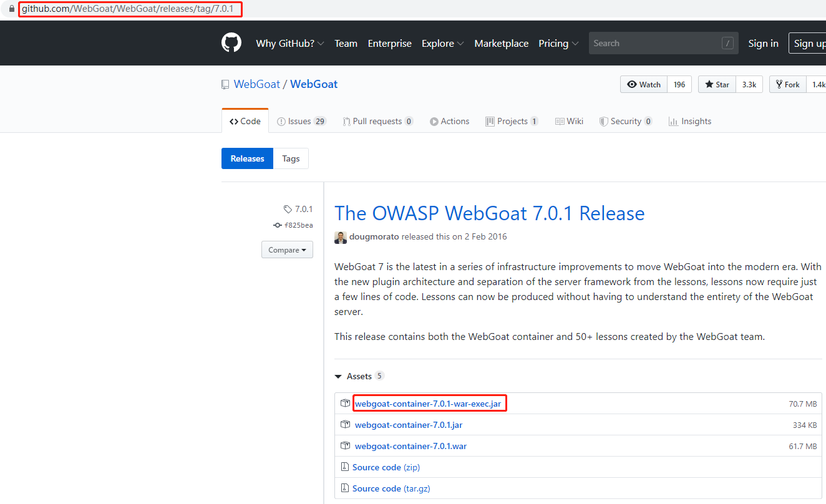Open the Team menu item
Screen dimensions: 826x504
pos(346,43)
